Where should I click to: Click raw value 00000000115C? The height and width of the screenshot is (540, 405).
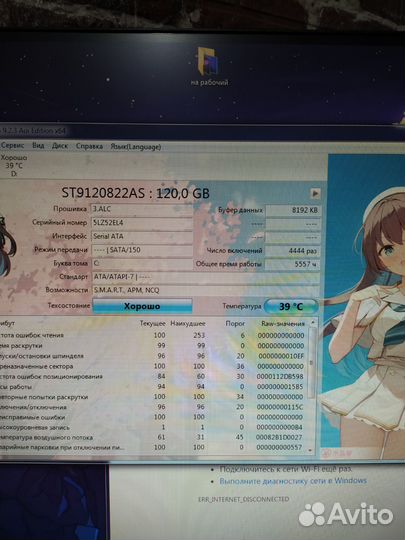(x=280, y=407)
